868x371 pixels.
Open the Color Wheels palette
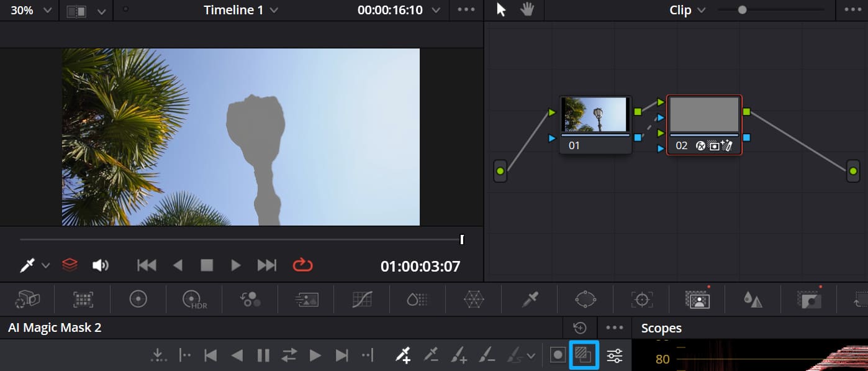[138, 299]
